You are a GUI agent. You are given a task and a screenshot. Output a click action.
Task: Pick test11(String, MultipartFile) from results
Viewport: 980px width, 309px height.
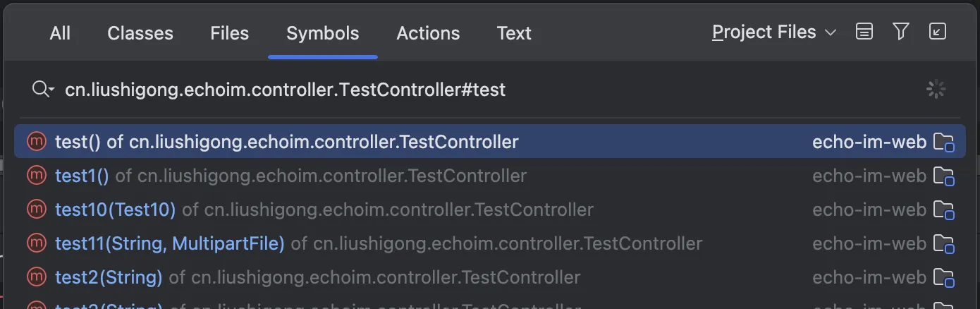click(x=169, y=243)
